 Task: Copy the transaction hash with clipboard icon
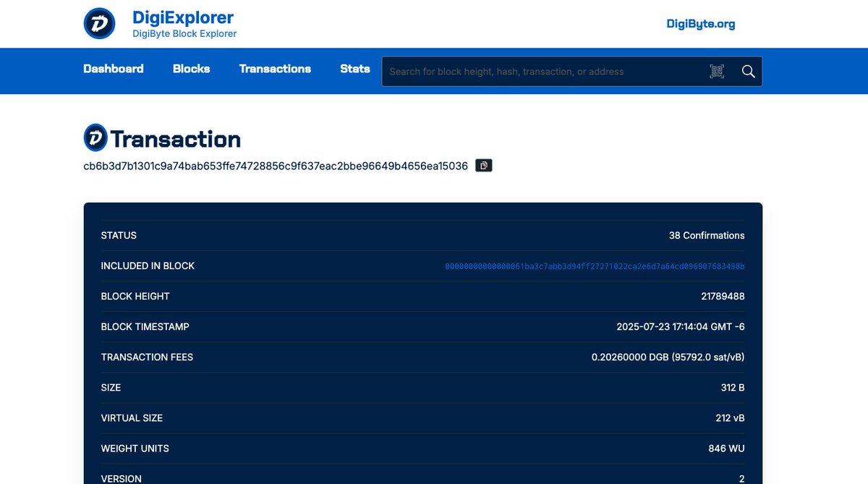coord(484,166)
